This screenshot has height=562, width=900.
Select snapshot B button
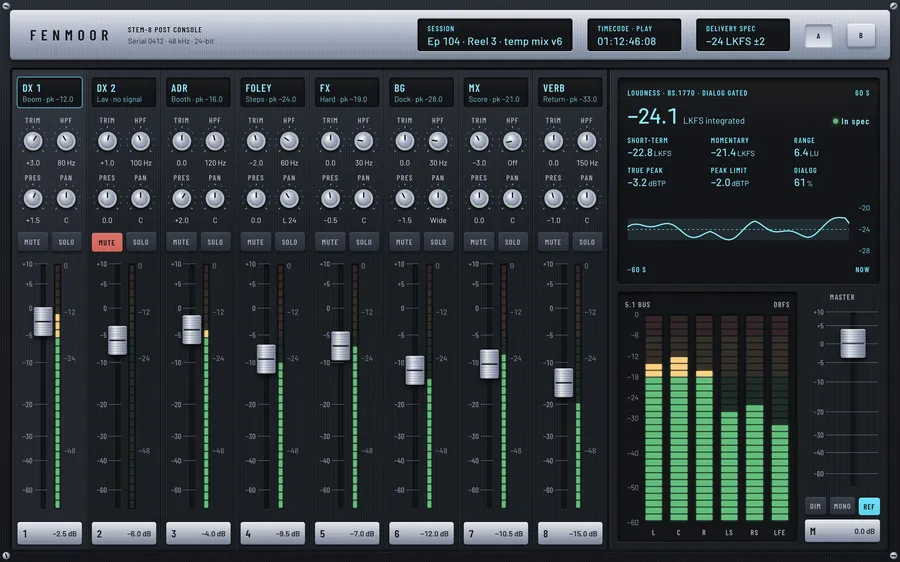860,36
